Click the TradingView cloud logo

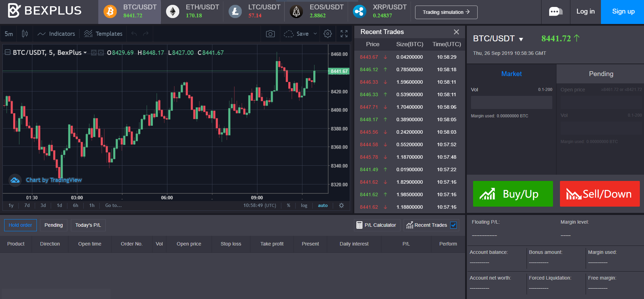point(15,180)
